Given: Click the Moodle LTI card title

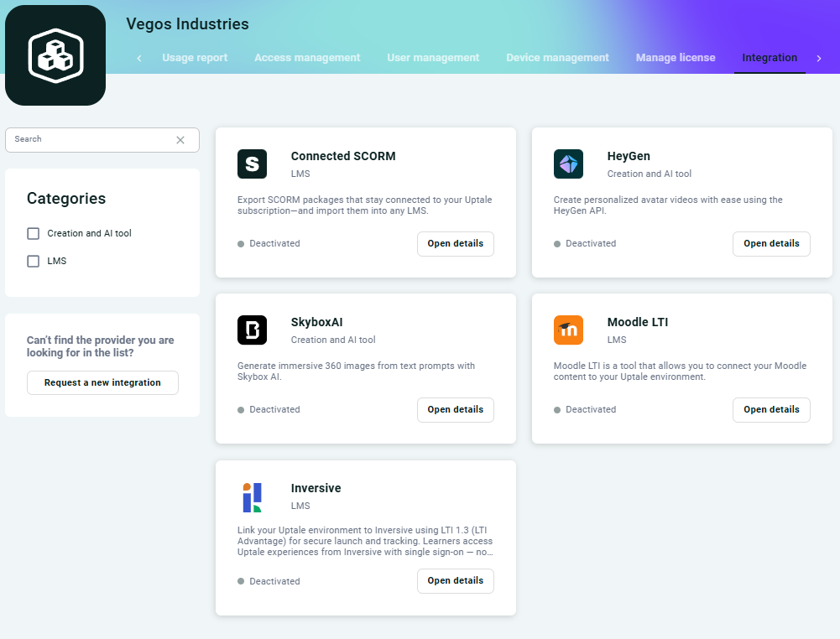Looking at the screenshot, I should coord(638,322).
